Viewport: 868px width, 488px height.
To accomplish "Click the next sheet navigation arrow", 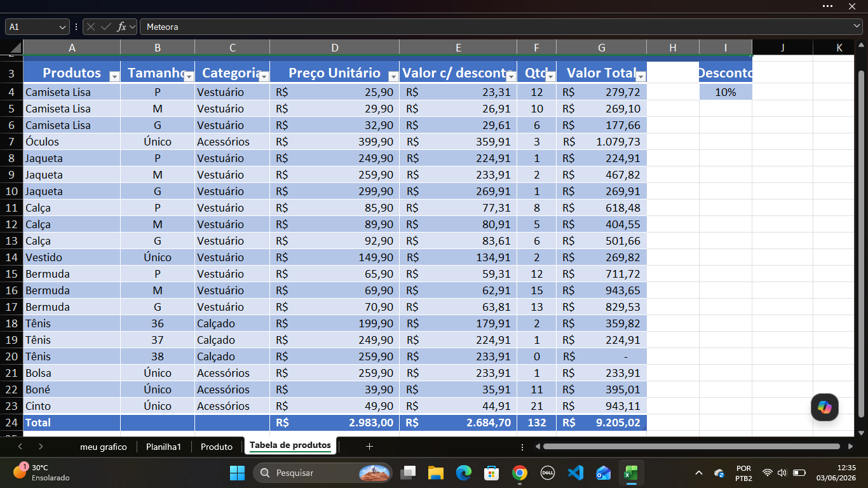I will click(x=41, y=447).
